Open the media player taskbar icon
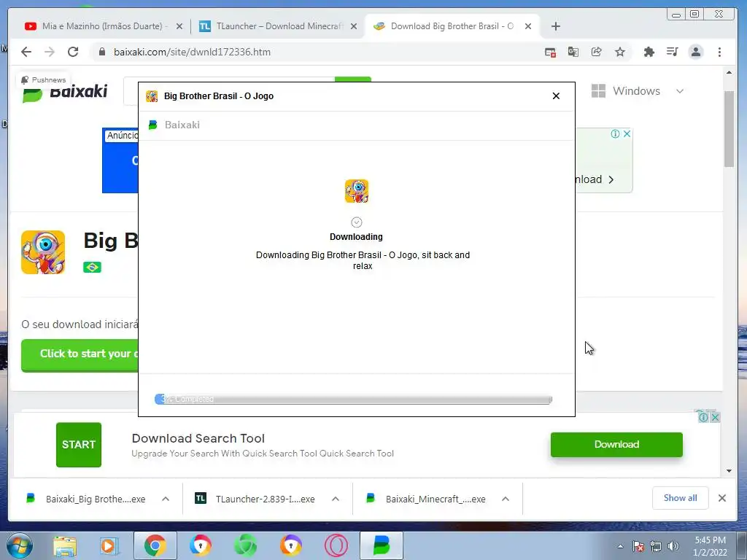 [109, 545]
